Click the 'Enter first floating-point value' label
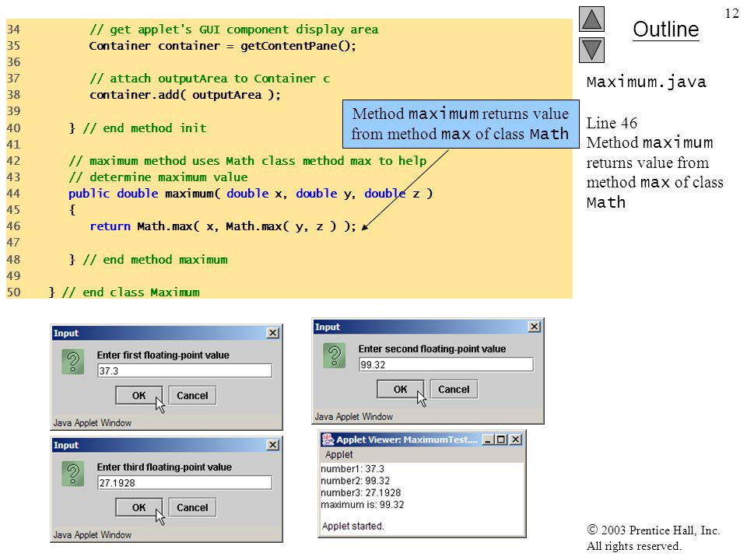Screen dimensions: 747x560 (163, 355)
